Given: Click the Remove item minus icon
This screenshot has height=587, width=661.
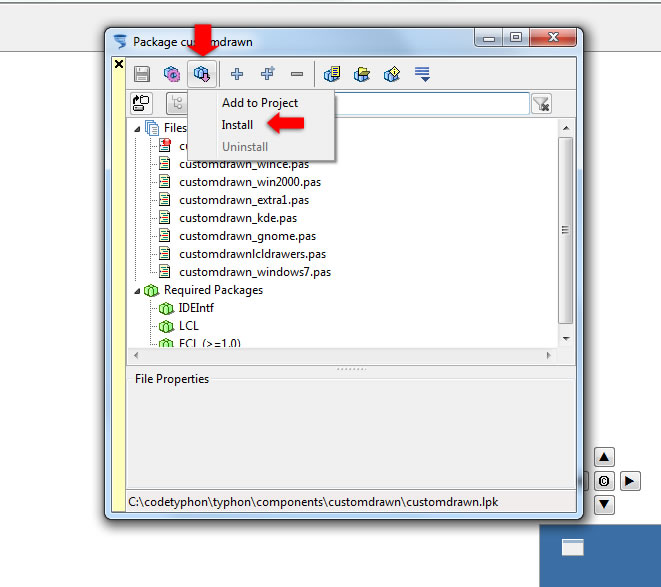Looking at the screenshot, I should point(297,74).
